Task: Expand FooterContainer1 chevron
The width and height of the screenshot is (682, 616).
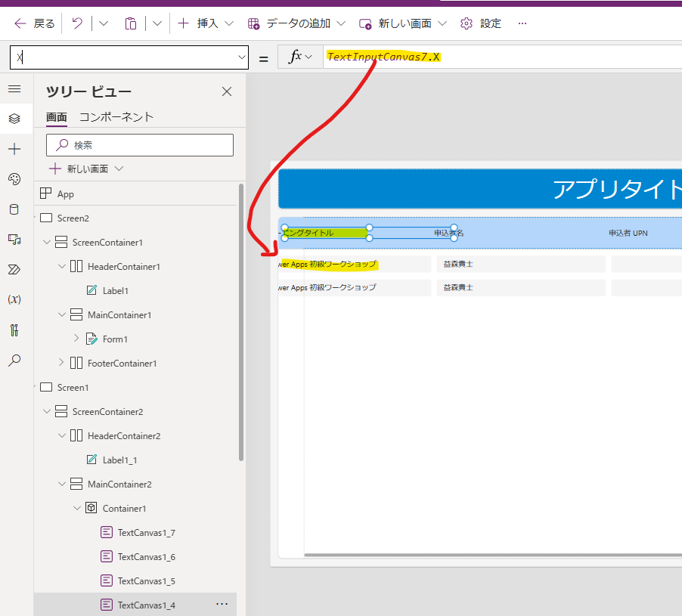Action: 62,363
